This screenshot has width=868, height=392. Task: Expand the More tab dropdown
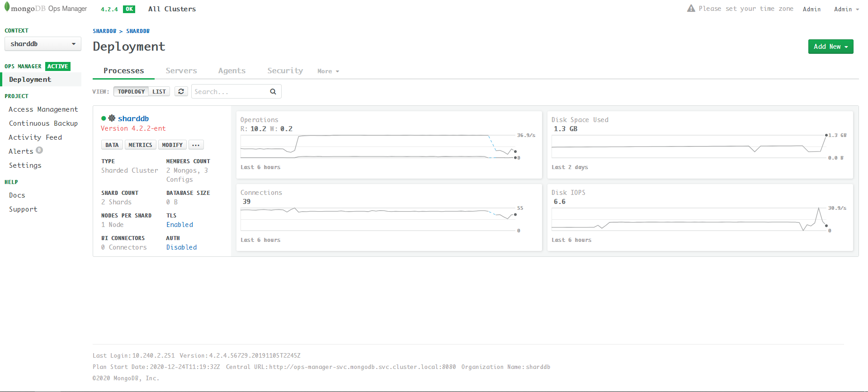(328, 71)
